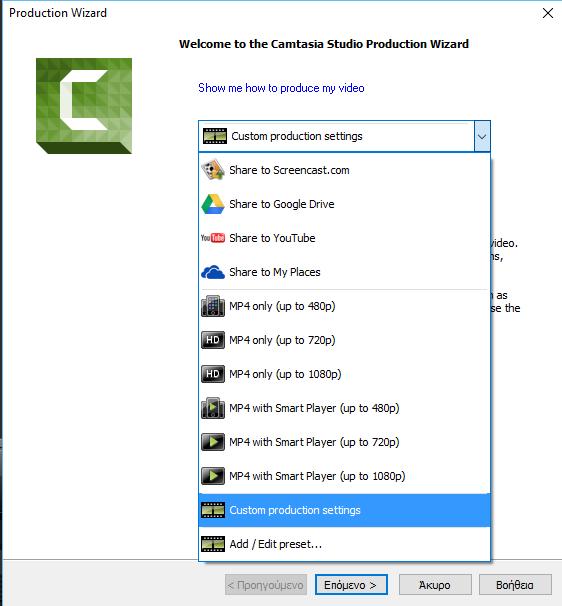Click the filmstrip icon beside Add / Edit preset
This screenshot has height=606, width=562.
[213, 544]
